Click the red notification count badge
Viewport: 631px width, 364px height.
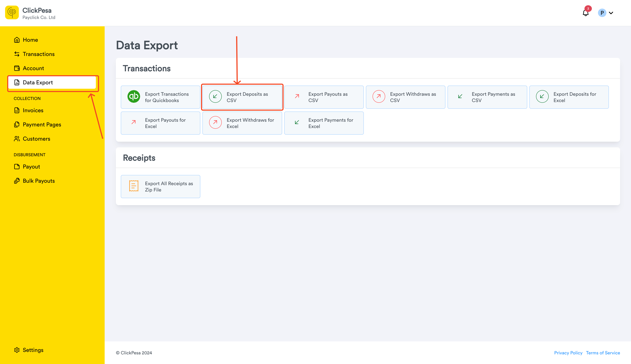588,8
